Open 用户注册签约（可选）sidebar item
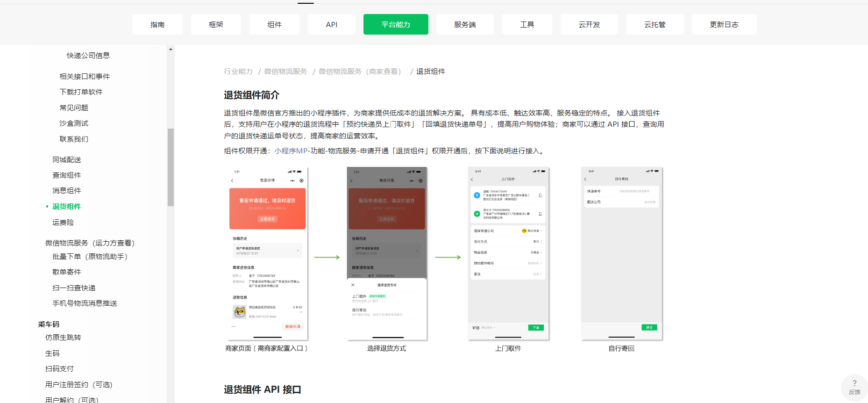The width and height of the screenshot is (868, 403). pyautogui.click(x=79, y=384)
